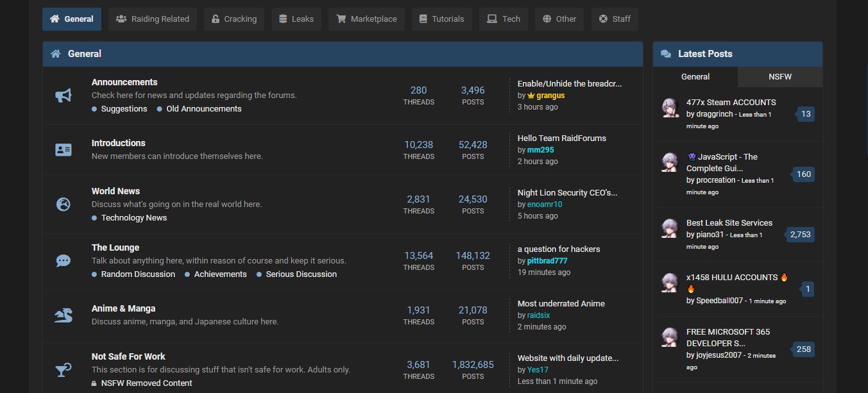Click draggrinch's avatar in Latest Posts
Viewport: 868px width, 393px height.
coord(670,108)
